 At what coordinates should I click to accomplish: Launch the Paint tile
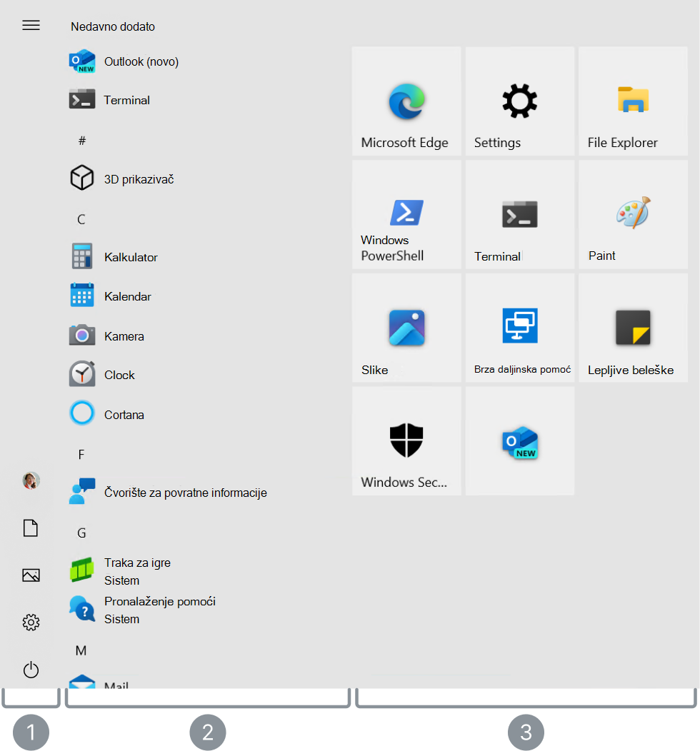(x=633, y=214)
